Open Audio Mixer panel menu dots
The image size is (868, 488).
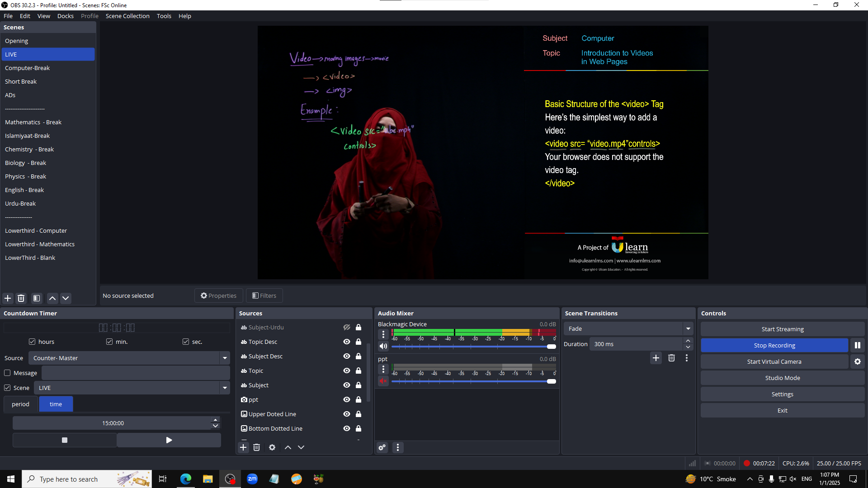398,447
